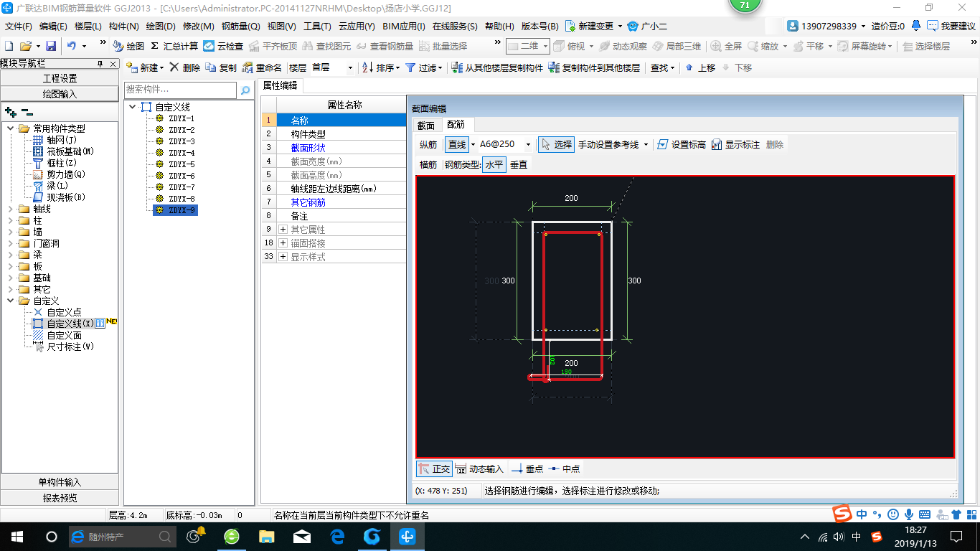Image resolution: width=980 pixels, height=551 pixels.
Task: Open the 钢筋量(Q) menu
Action: 240,27
